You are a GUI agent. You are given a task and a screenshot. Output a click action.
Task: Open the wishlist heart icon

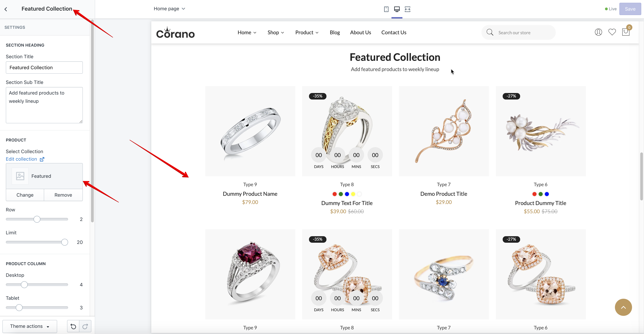coord(612,32)
